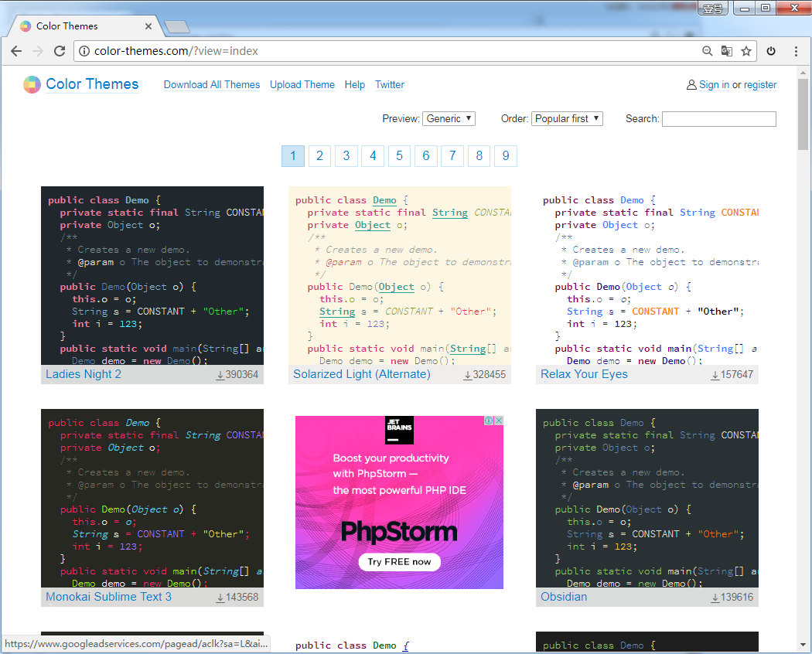812x654 pixels.
Task: Bookmark the page with the star icon
Action: pyautogui.click(x=746, y=51)
